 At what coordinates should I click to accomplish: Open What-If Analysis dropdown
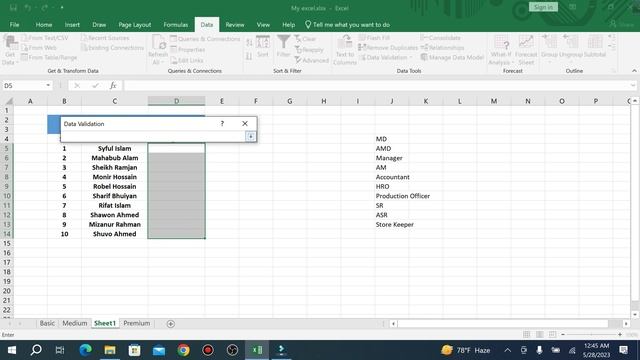[x=501, y=50]
